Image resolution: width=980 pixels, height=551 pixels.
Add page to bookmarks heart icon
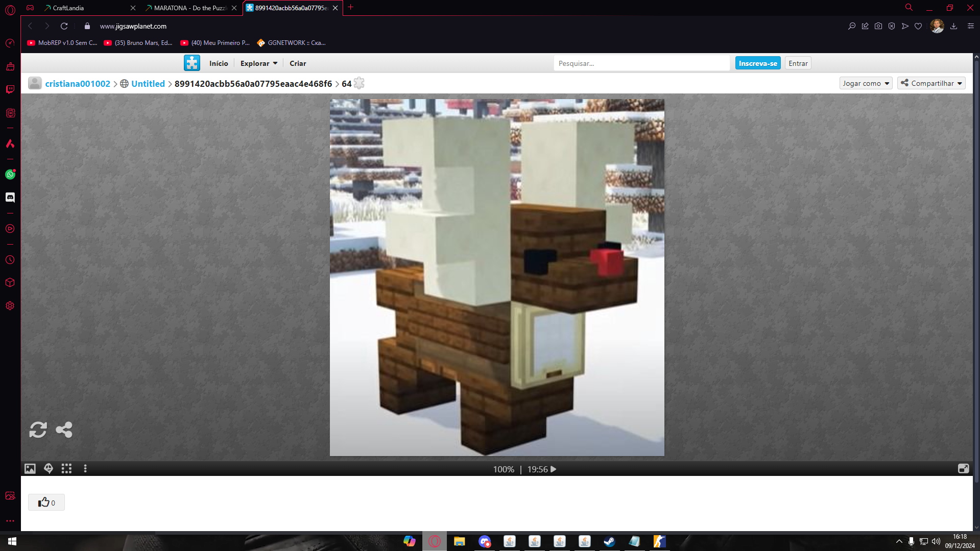[x=918, y=26]
